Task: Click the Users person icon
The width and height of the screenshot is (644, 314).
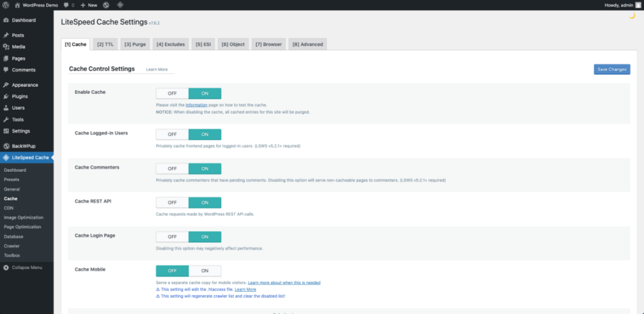Action: pyautogui.click(x=6, y=108)
